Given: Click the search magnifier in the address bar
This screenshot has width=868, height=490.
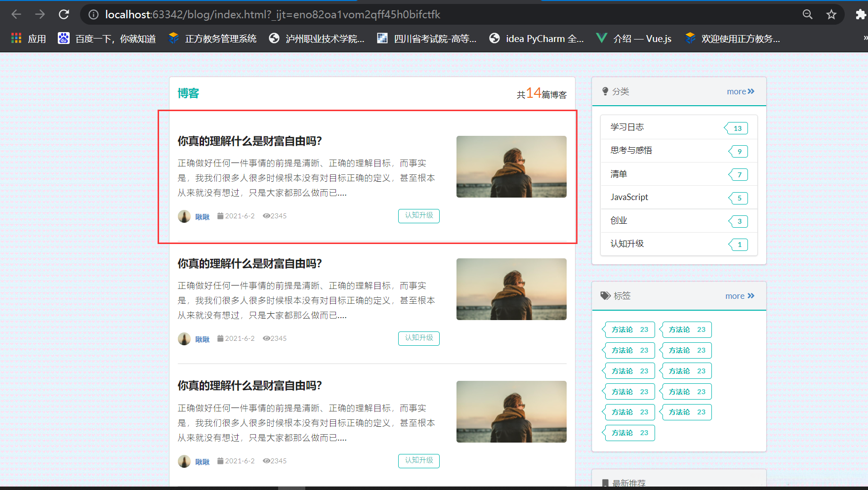Looking at the screenshot, I should point(807,14).
